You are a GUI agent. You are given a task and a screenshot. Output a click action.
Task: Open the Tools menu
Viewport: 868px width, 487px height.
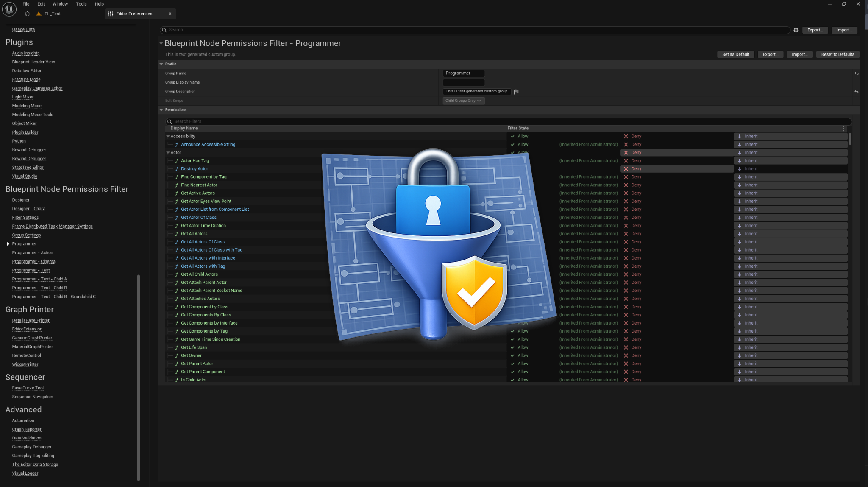[81, 4]
